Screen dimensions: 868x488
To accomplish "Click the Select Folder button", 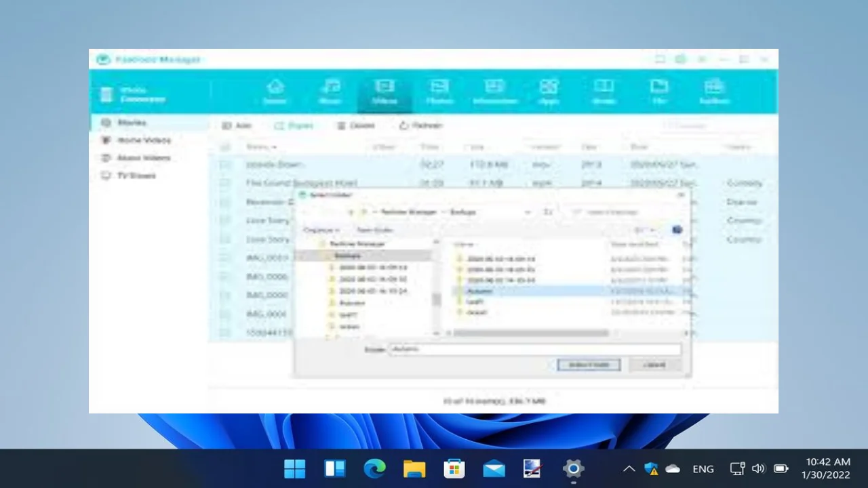I will (589, 365).
